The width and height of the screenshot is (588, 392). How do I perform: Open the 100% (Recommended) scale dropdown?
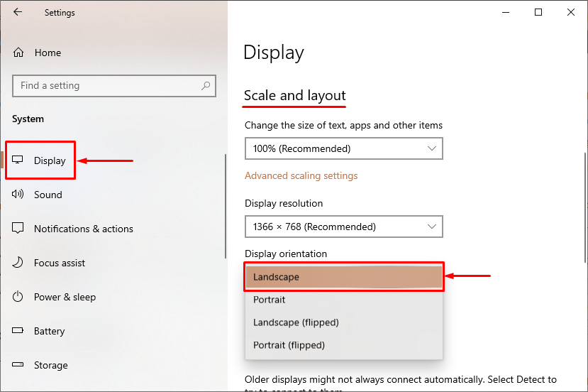point(344,148)
